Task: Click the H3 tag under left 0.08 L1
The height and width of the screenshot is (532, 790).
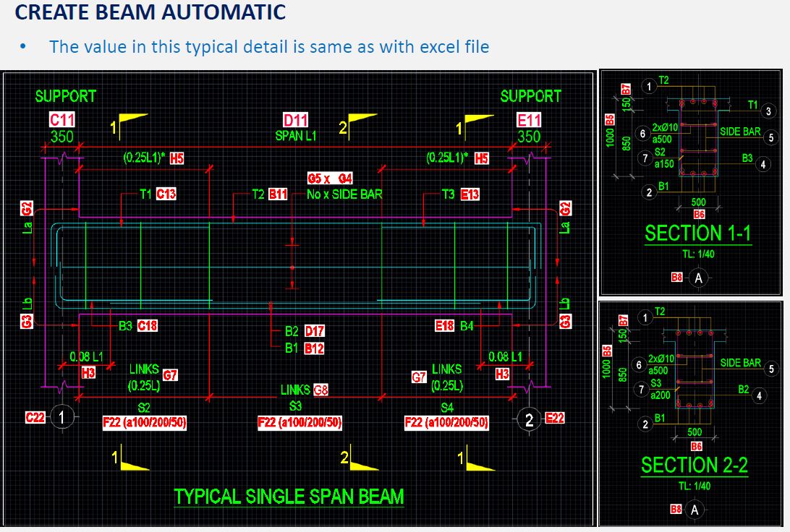Action: [89, 373]
